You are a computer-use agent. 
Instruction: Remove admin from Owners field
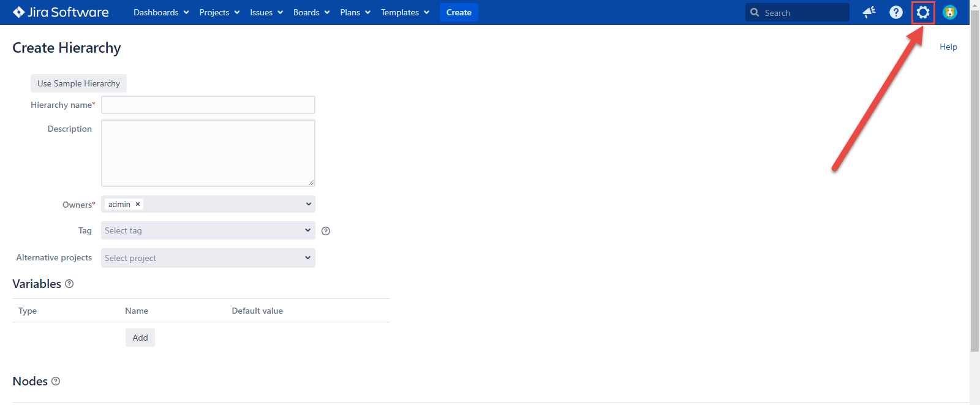138,204
